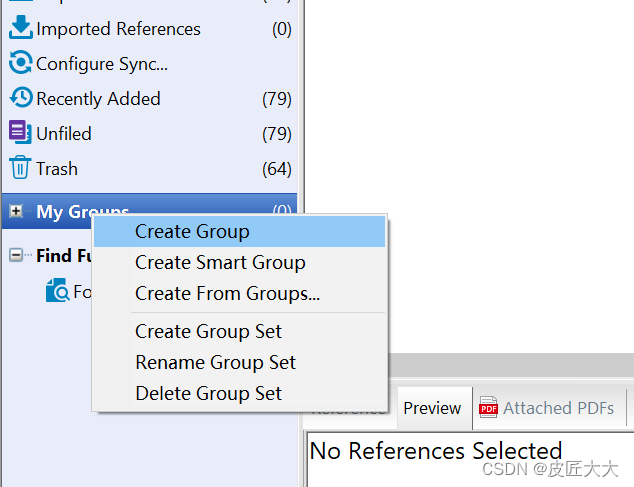
Task: Click the Find Full Text header label
Action: pyautogui.click(x=64, y=256)
